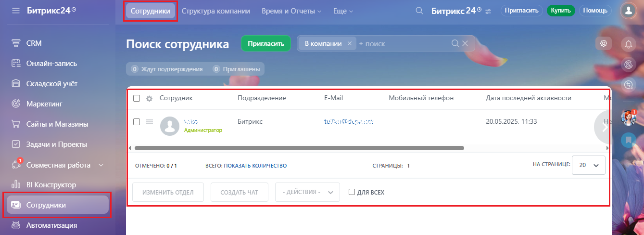Image resolution: width=644 pixels, height=235 pixels.
Task: Click the СОЗДАТЬ ЧАТ button
Action: (240, 192)
